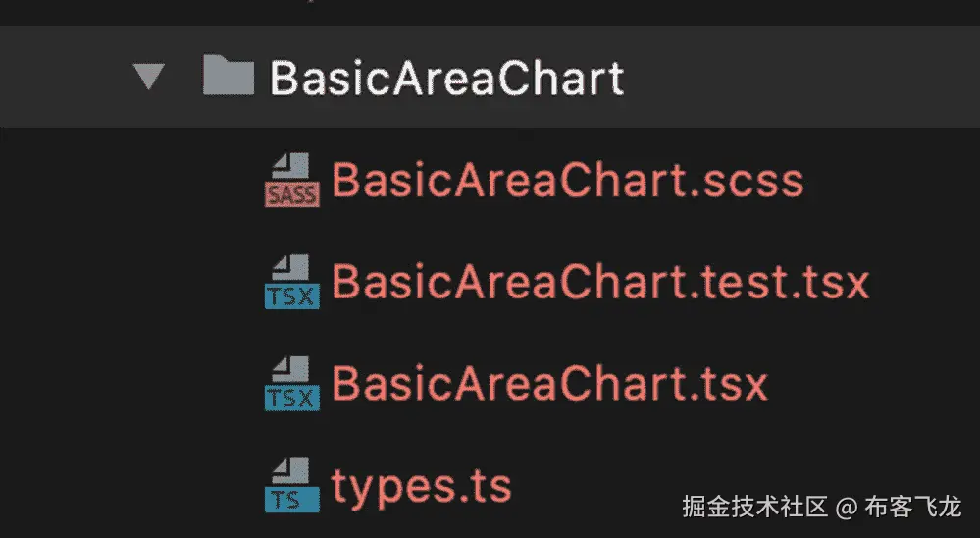
Task: Click the TSX icon beside BasicAreaChart.test.tsx
Action: point(291,283)
